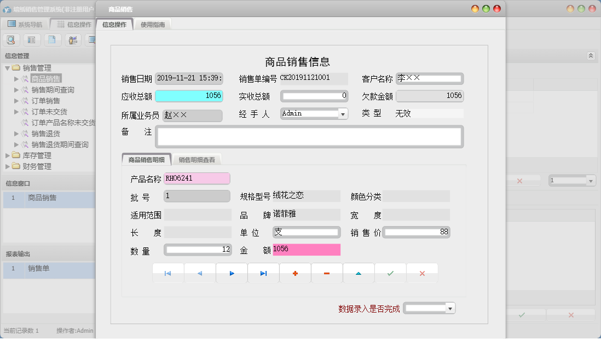The width and height of the screenshot is (601, 364).
Task: Click the list report toolbar icon
Action: coord(32,39)
